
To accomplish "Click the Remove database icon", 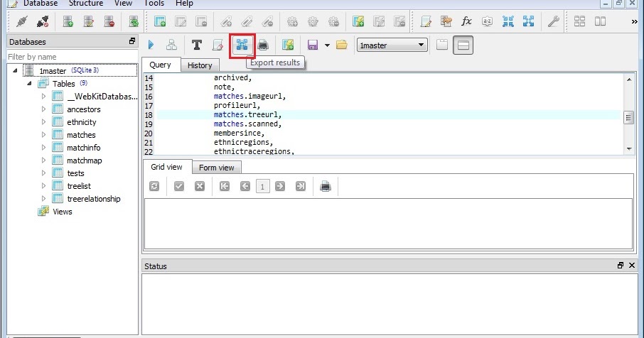I will click(x=109, y=21).
